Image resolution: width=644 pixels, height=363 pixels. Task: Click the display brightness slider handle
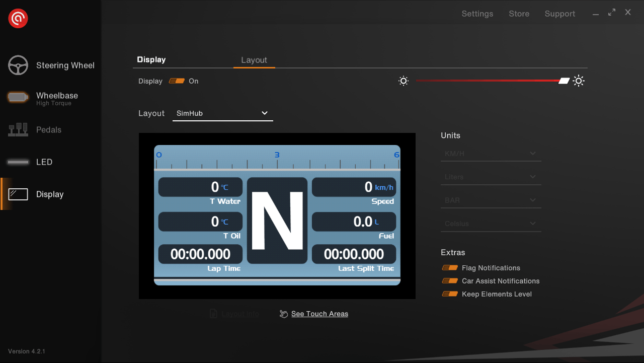[564, 81]
